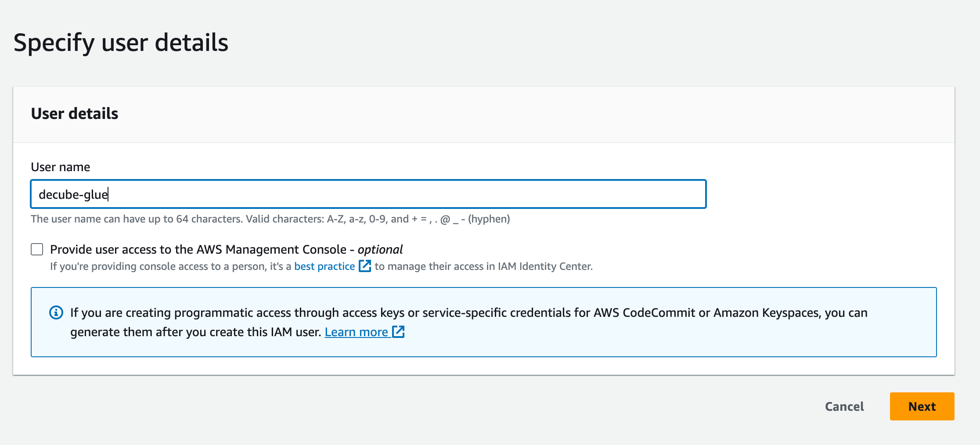Open the 'Learn more' link
This screenshot has height=445, width=980.
click(356, 332)
